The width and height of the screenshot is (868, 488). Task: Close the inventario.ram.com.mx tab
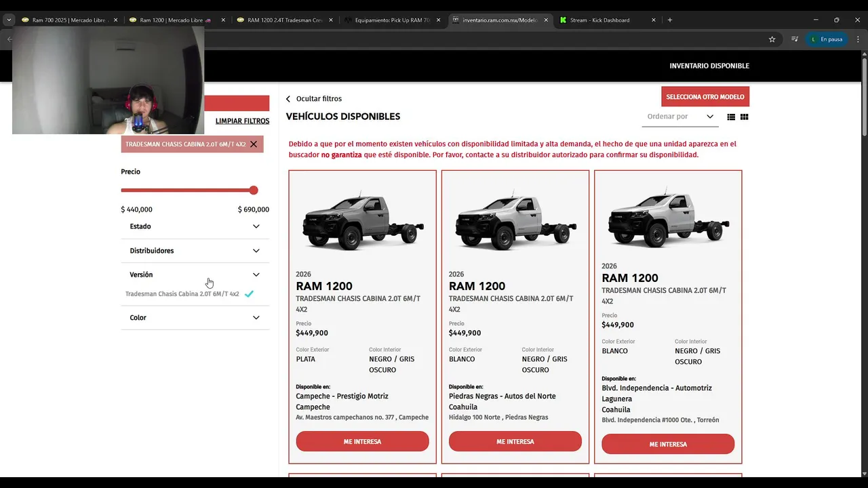[546, 20]
